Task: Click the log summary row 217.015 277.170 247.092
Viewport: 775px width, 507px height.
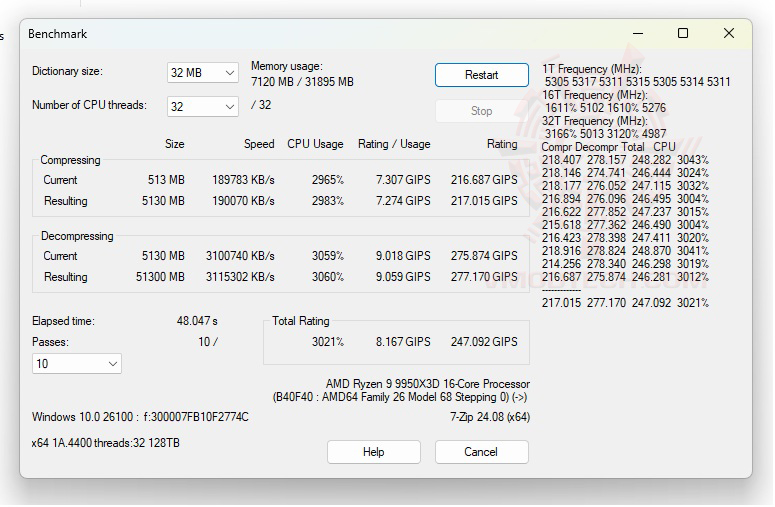Action: coord(625,303)
